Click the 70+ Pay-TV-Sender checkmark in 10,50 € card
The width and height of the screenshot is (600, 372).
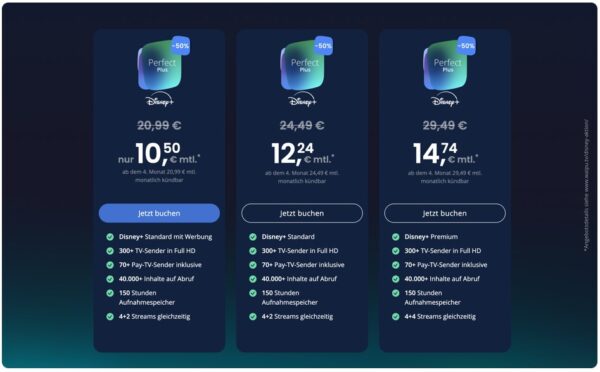pos(110,265)
